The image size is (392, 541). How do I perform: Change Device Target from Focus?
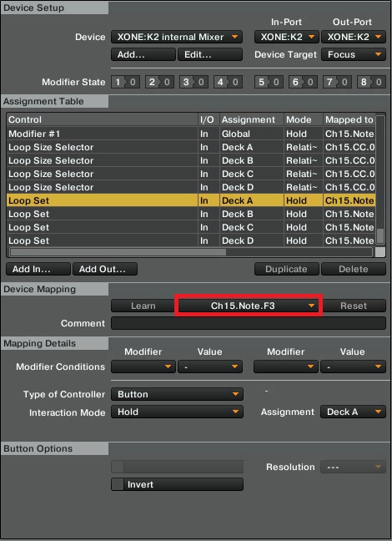tap(354, 54)
